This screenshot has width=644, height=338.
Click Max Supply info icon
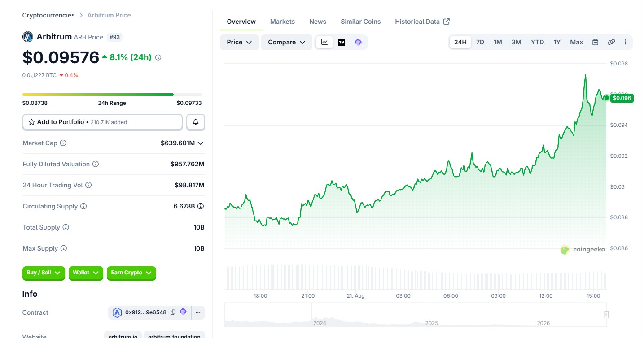pos(64,248)
